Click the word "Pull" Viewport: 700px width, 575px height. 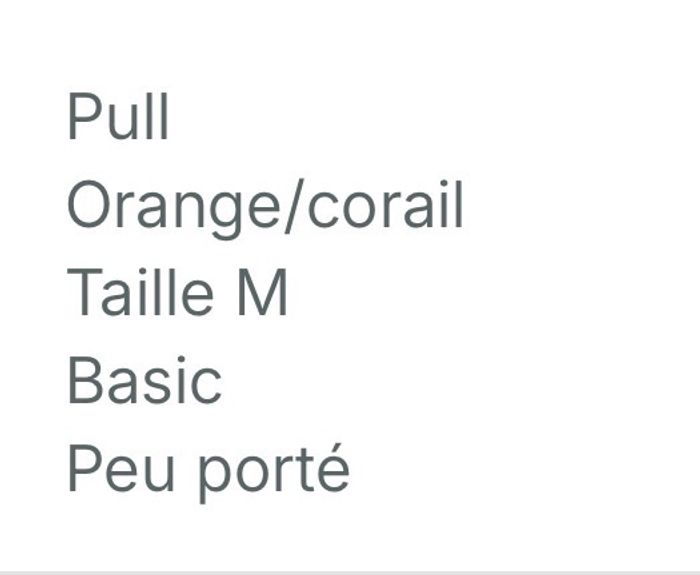(x=118, y=118)
